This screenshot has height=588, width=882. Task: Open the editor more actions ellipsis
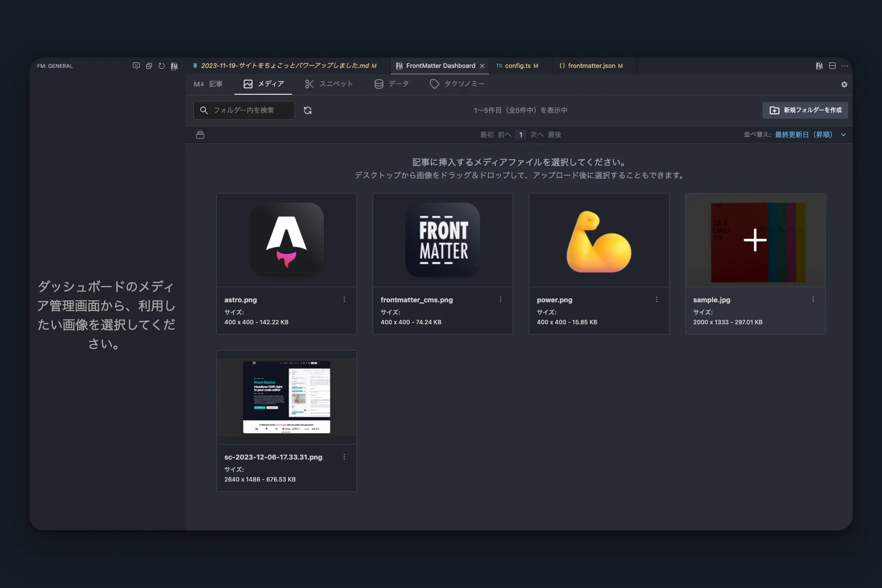pyautogui.click(x=845, y=66)
